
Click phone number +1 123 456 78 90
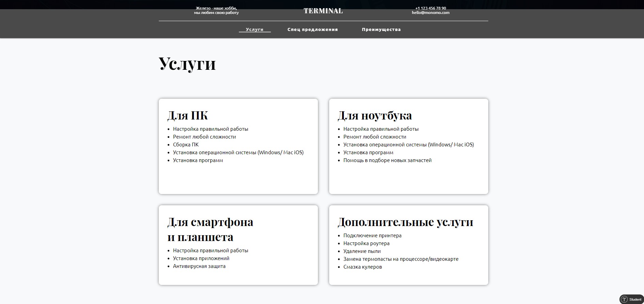click(x=431, y=8)
